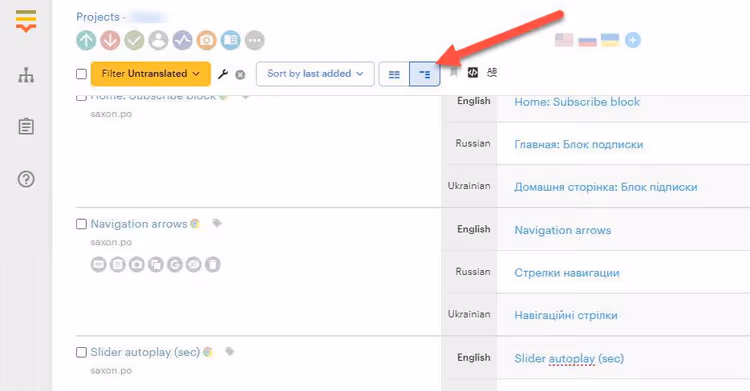Tick the select-all checkbox beside Filter

point(81,74)
